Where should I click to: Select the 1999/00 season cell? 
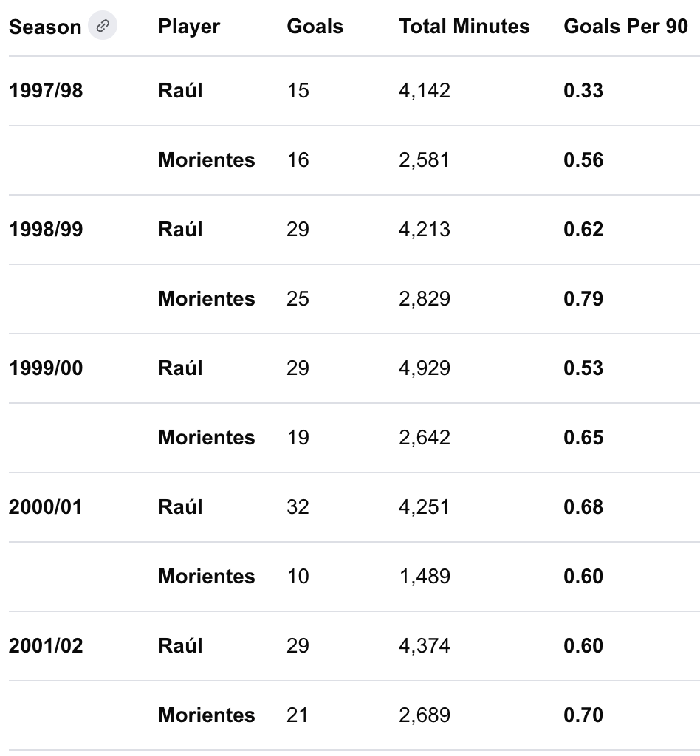pos(46,368)
